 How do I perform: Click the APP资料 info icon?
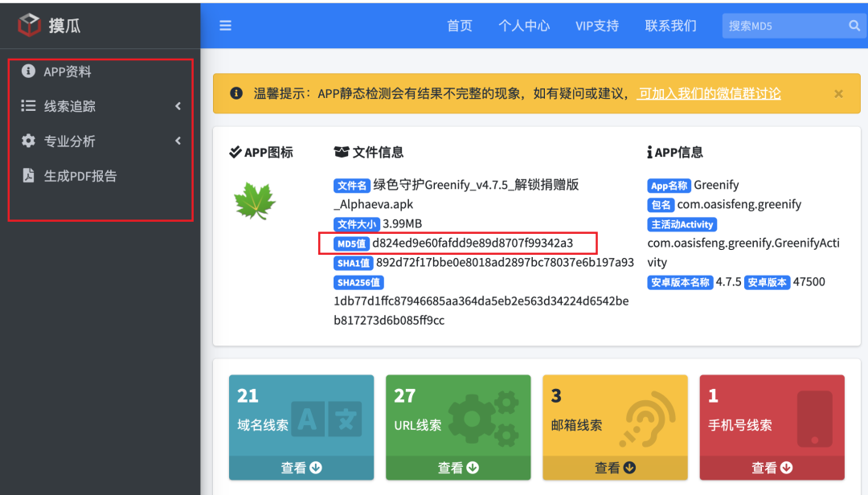28,71
